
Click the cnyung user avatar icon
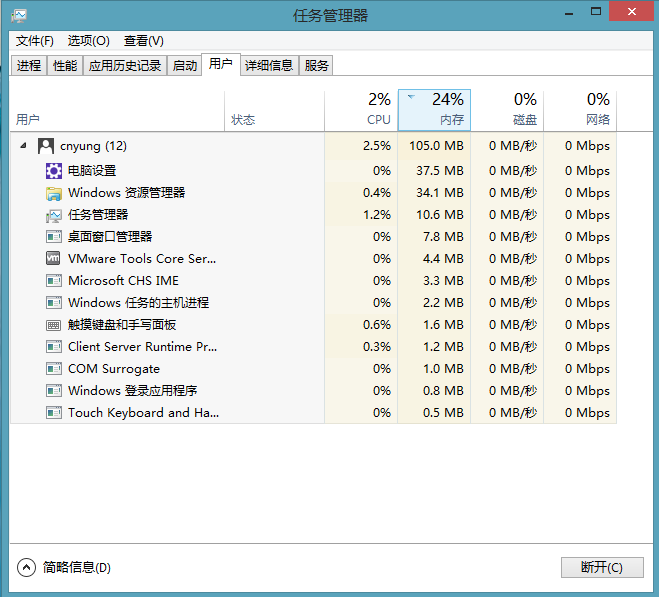(45, 146)
